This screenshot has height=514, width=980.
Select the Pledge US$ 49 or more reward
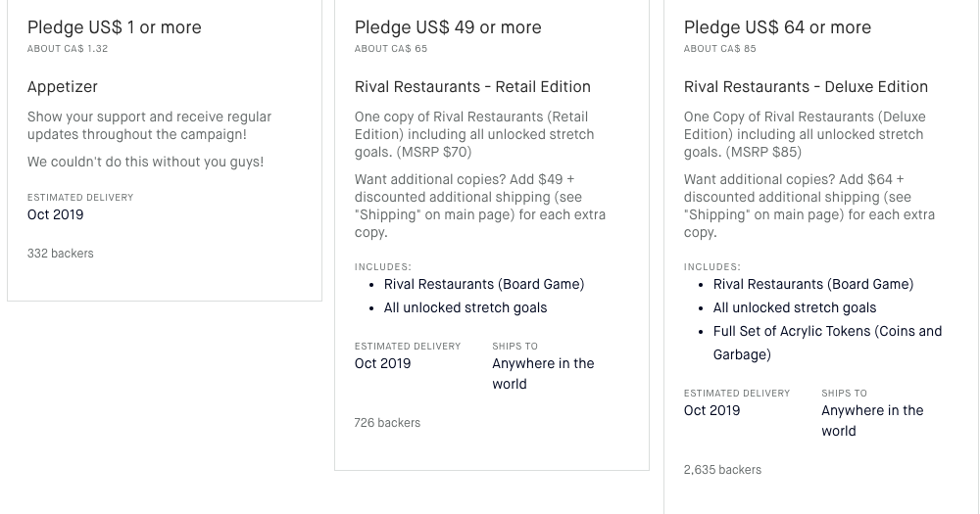coord(448,27)
